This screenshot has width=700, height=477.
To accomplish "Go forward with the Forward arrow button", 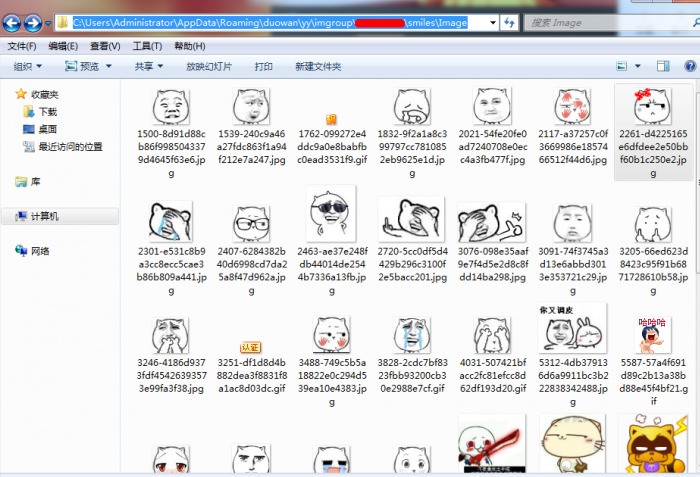I will coord(33,22).
